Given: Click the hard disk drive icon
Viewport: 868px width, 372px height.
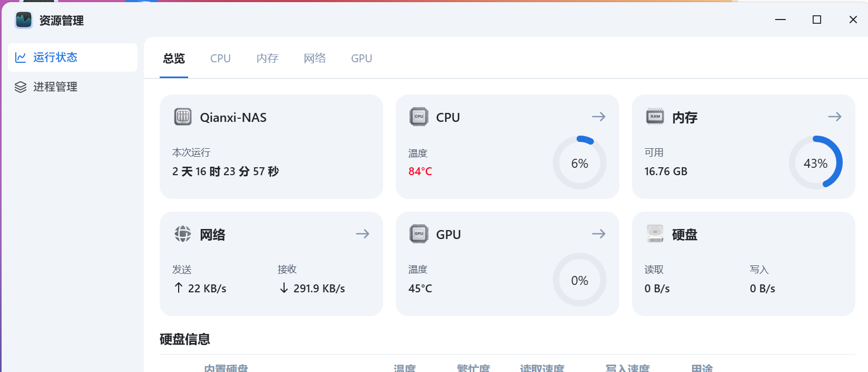Looking at the screenshot, I should tap(655, 234).
